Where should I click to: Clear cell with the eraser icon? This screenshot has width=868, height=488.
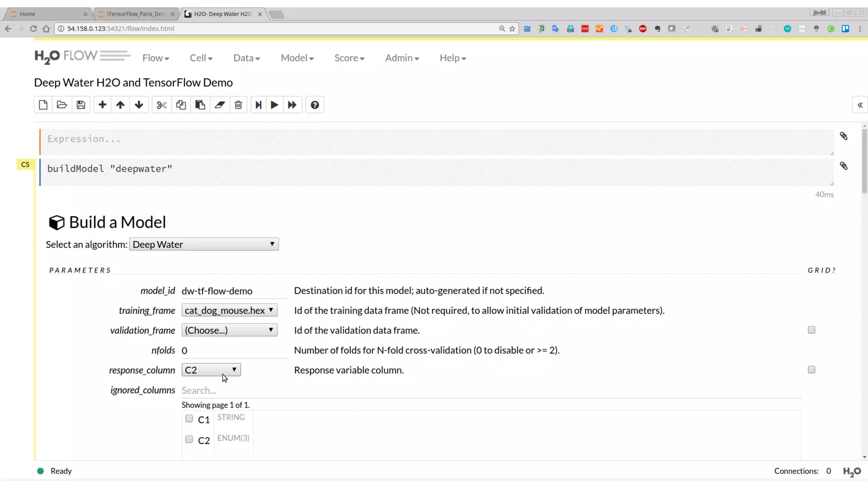pyautogui.click(x=220, y=105)
